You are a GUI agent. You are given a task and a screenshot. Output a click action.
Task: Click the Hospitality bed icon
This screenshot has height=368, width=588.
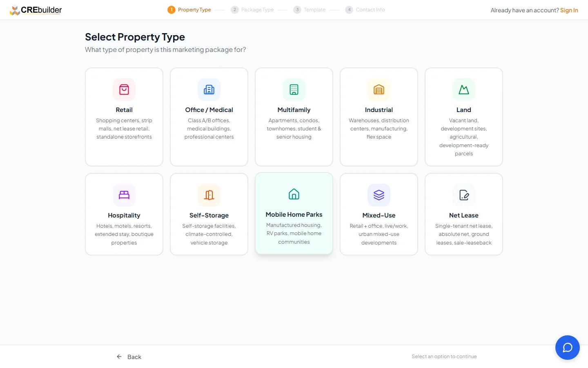tap(124, 195)
